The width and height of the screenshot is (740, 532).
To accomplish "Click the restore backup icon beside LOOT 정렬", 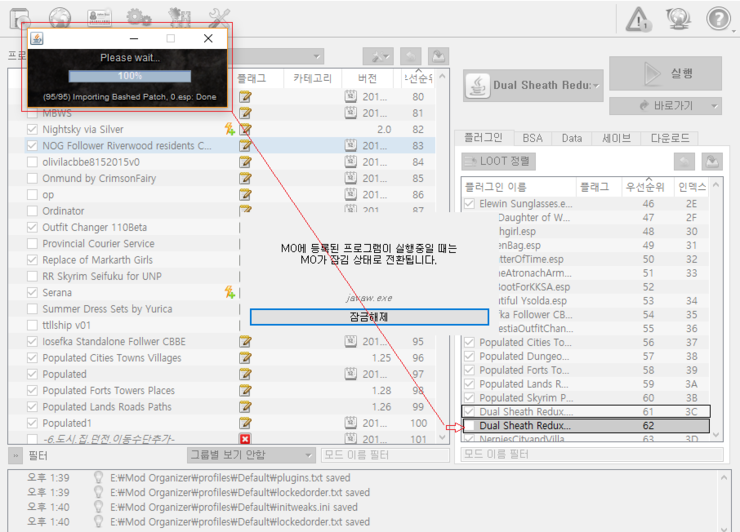I will 684,162.
